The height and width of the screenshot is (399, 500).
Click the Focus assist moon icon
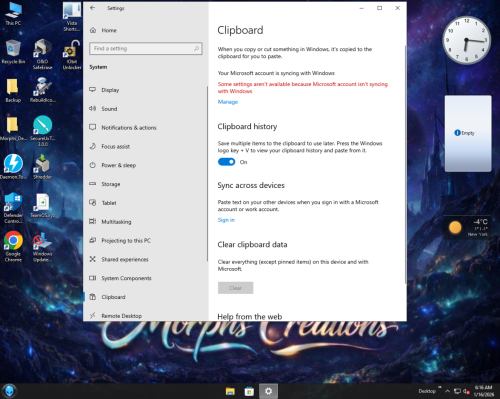[93, 146]
